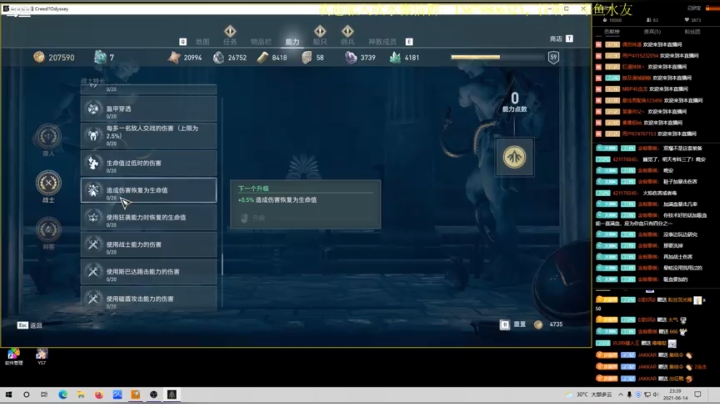The height and width of the screenshot is (404, 720).
Task: Click the 能力点数 ability points counter
Action: (515, 102)
